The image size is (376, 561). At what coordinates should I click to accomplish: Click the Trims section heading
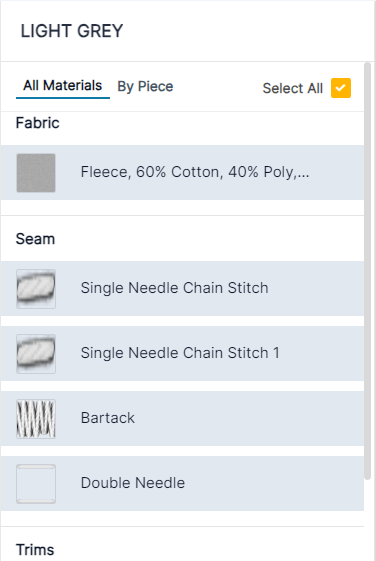click(35, 550)
